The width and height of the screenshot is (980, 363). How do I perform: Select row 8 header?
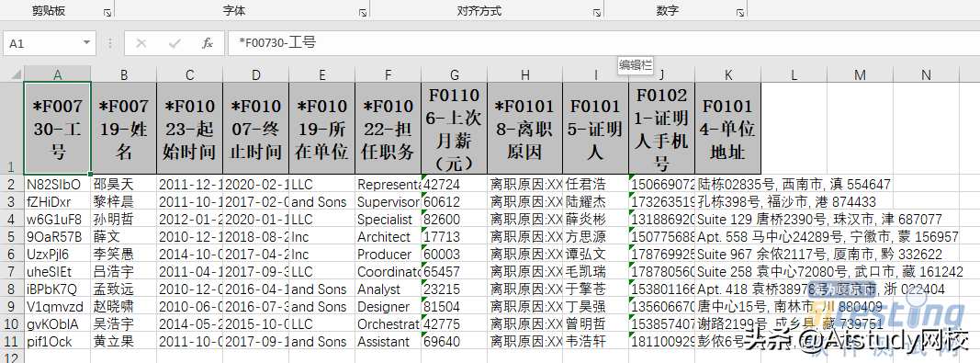[x=12, y=289]
